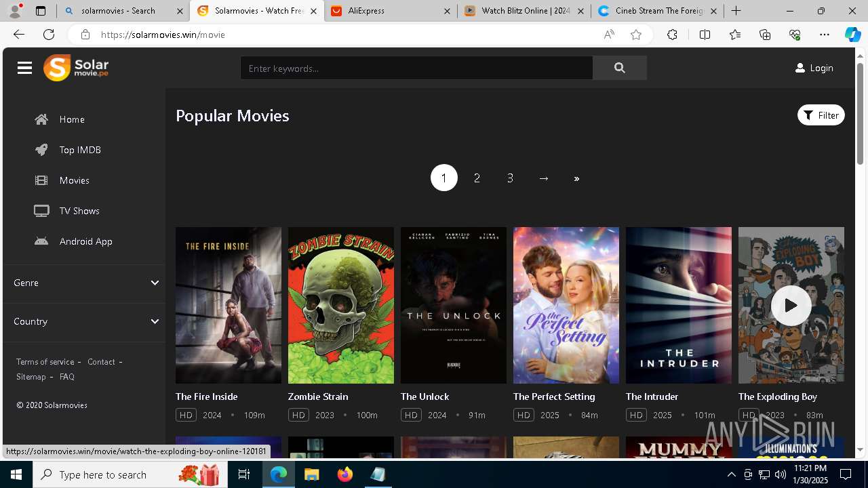Open Terms of service link

coord(45,362)
